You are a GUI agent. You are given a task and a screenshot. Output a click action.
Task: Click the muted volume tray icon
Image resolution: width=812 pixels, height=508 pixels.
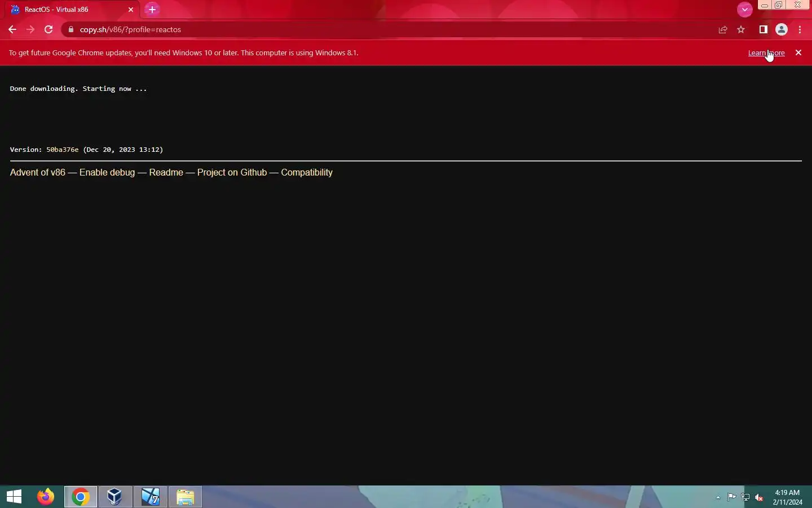click(760, 497)
